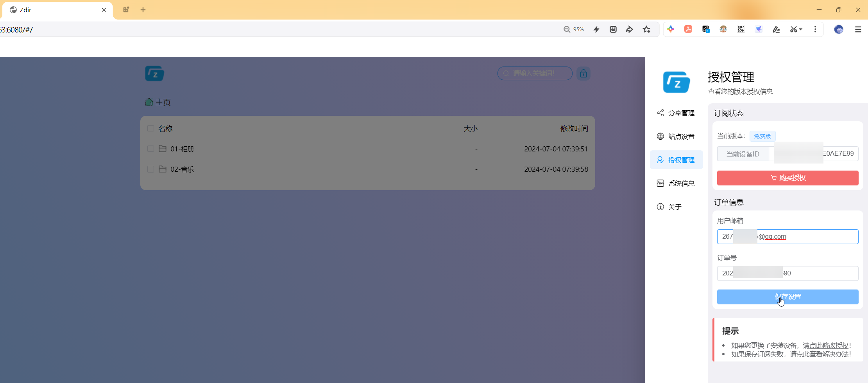Tick the checkbox for 01-相册
The width and height of the screenshot is (868, 383).
(x=150, y=149)
